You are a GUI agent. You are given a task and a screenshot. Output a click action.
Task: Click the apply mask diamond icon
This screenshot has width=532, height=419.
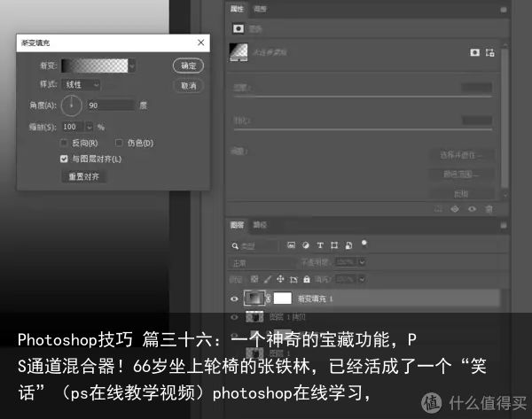(x=455, y=209)
